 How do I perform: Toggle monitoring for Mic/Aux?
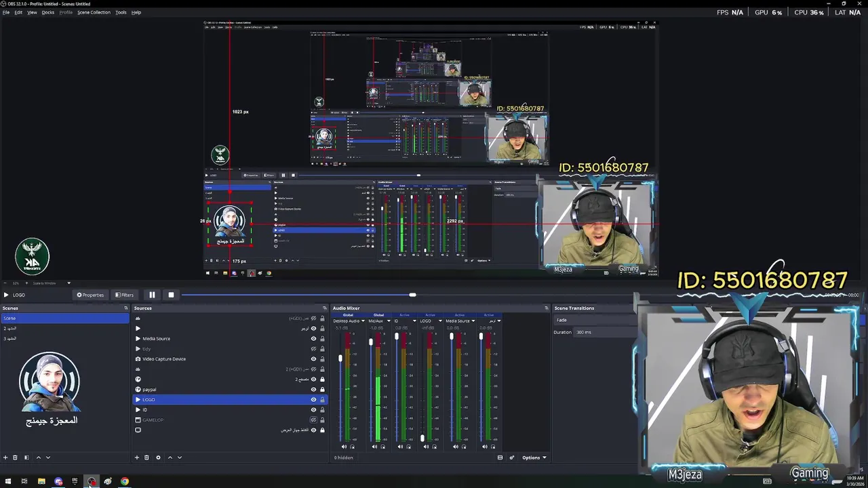[383, 447]
